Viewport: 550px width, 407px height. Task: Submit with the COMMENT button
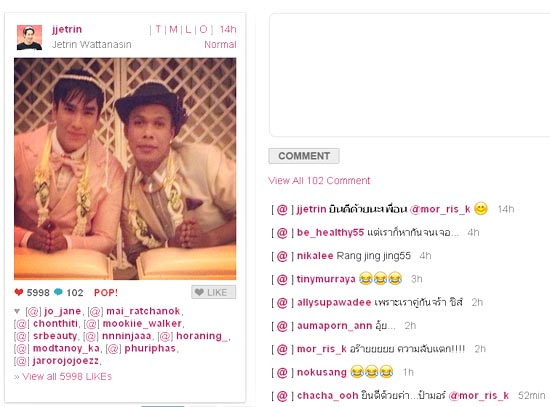tap(304, 156)
